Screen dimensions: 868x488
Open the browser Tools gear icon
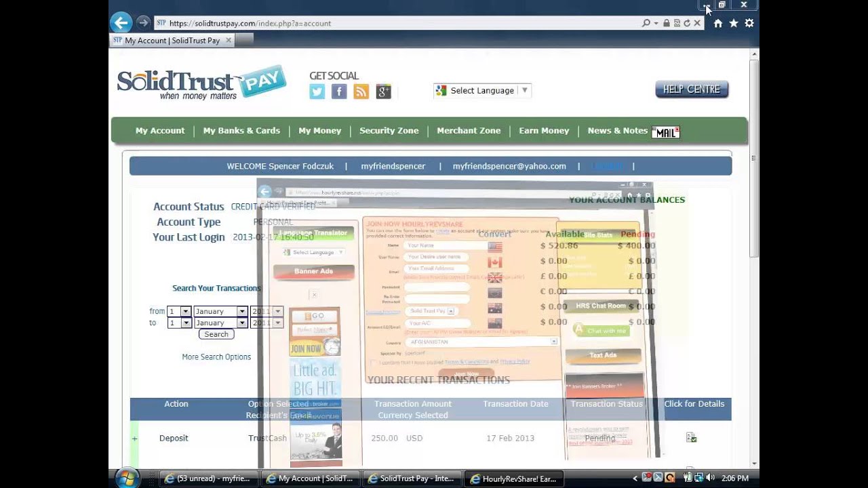tap(749, 23)
